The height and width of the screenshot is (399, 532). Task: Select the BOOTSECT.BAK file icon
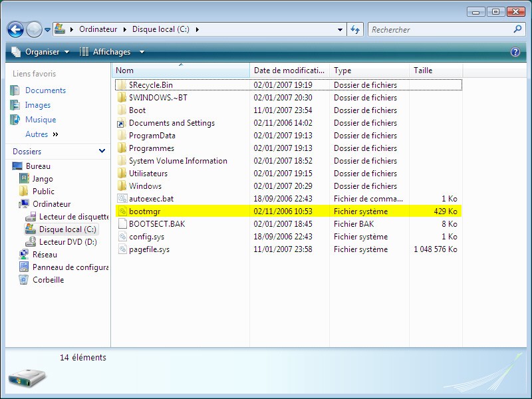point(122,224)
